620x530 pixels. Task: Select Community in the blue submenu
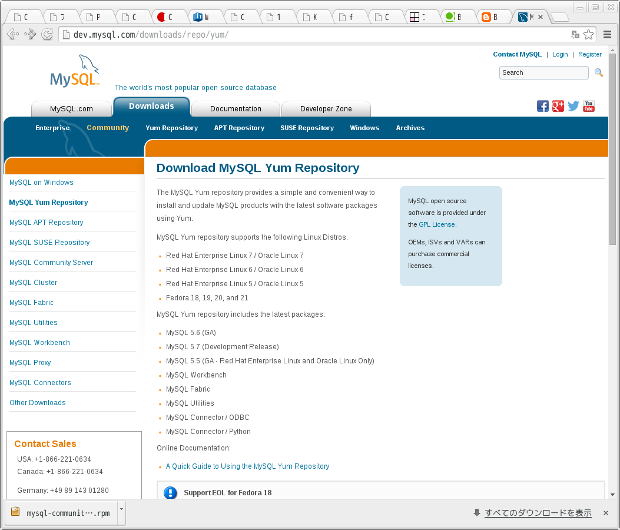pyautogui.click(x=108, y=128)
